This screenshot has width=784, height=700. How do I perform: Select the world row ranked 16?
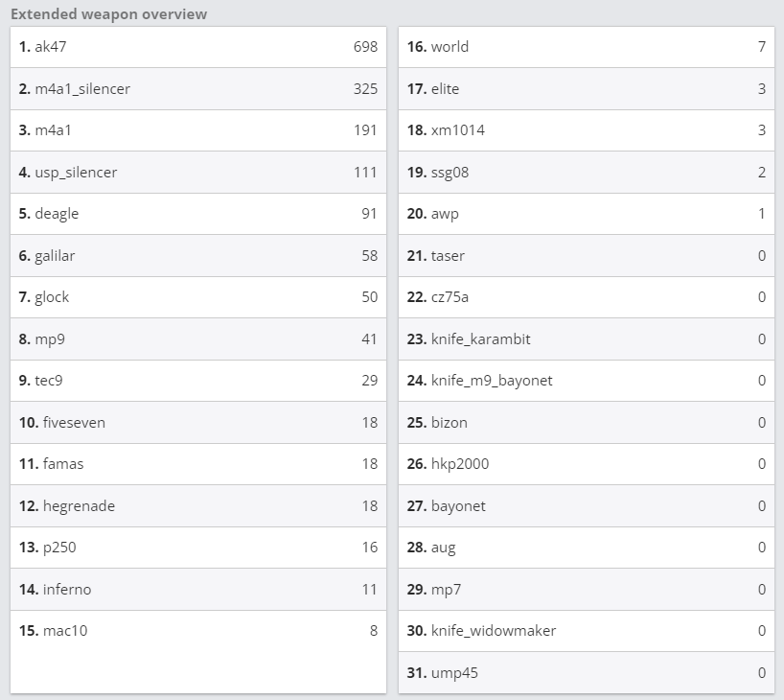point(586,47)
